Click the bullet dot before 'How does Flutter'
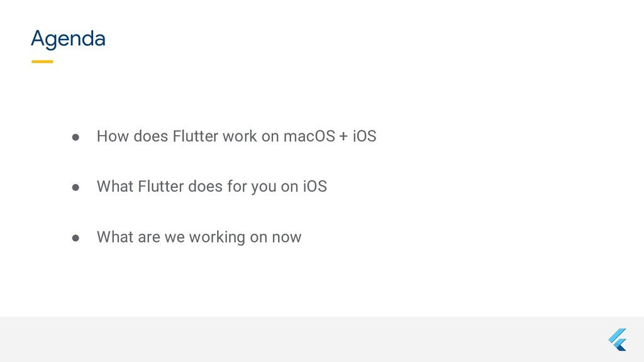The height and width of the screenshot is (362, 644). (75, 137)
